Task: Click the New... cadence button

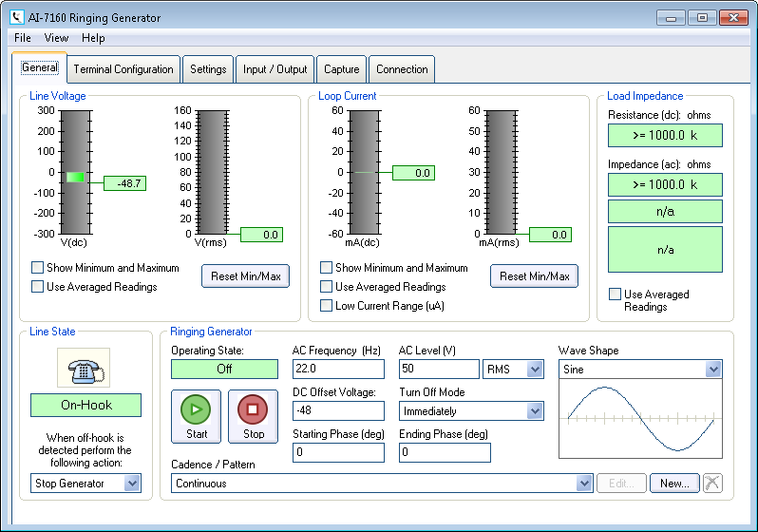Action: click(674, 483)
